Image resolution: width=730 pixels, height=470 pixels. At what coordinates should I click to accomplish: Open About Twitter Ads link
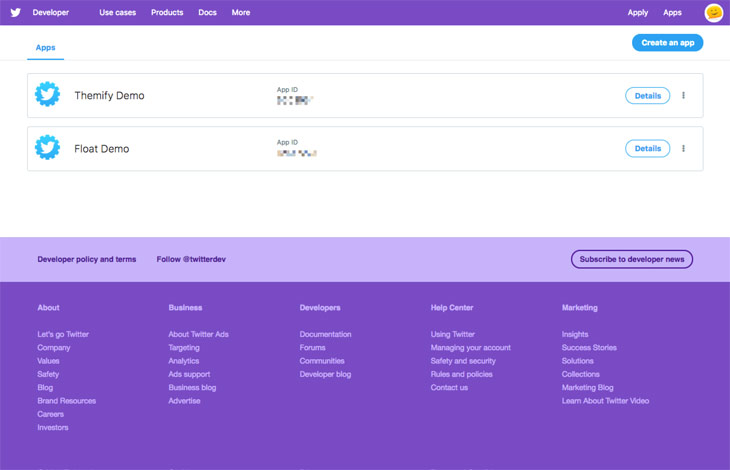(x=198, y=334)
